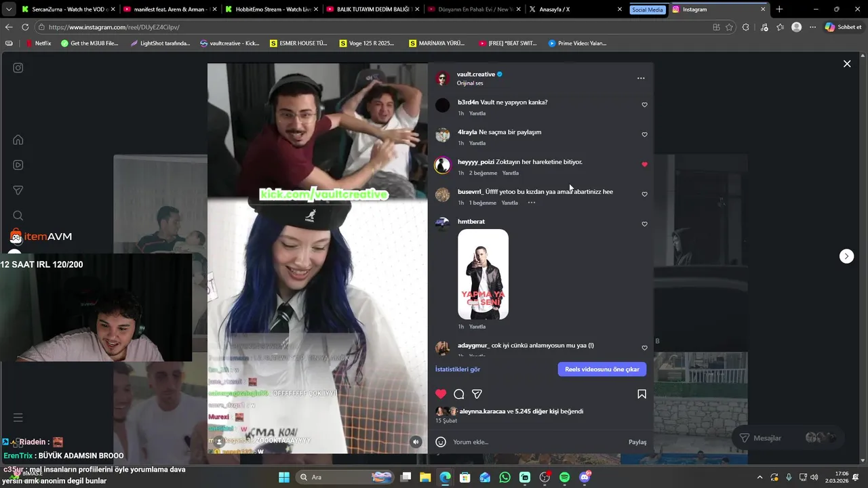868x488 pixels.
Task: View 2 beğenme on heyyyy_poizi's comment
Action: (483, 173)
